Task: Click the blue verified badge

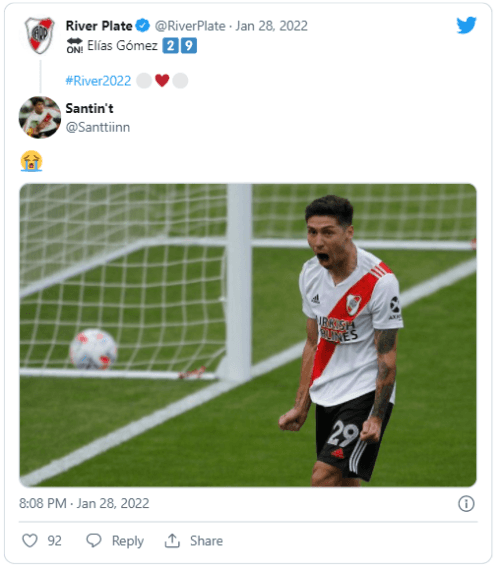Action: coord(143,26)
